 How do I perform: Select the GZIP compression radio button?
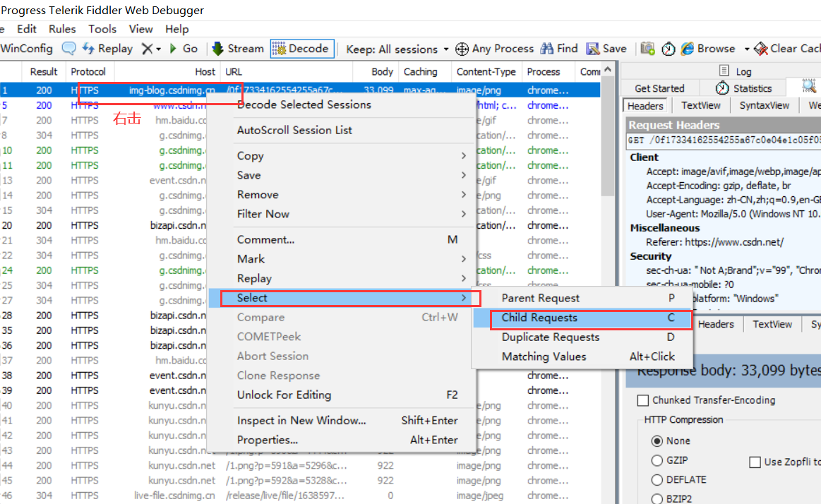[x=657, y=460]
